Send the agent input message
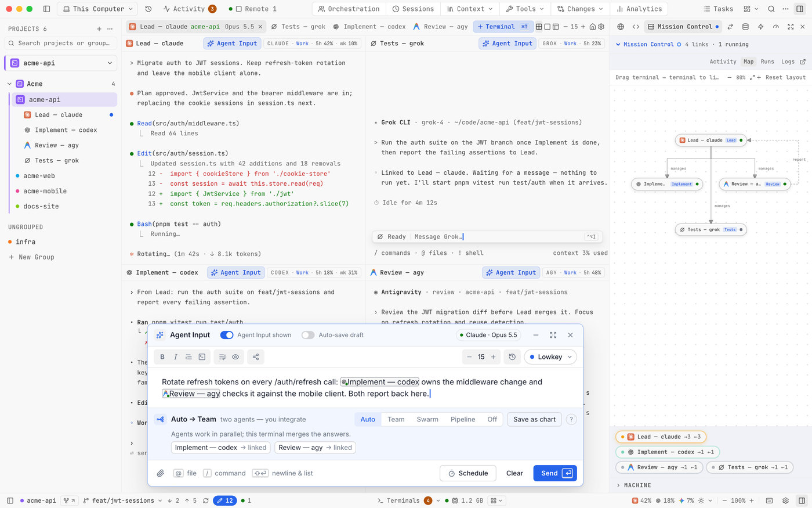Image resolution: width=812 pixels, height=508 pixels. 555,473
